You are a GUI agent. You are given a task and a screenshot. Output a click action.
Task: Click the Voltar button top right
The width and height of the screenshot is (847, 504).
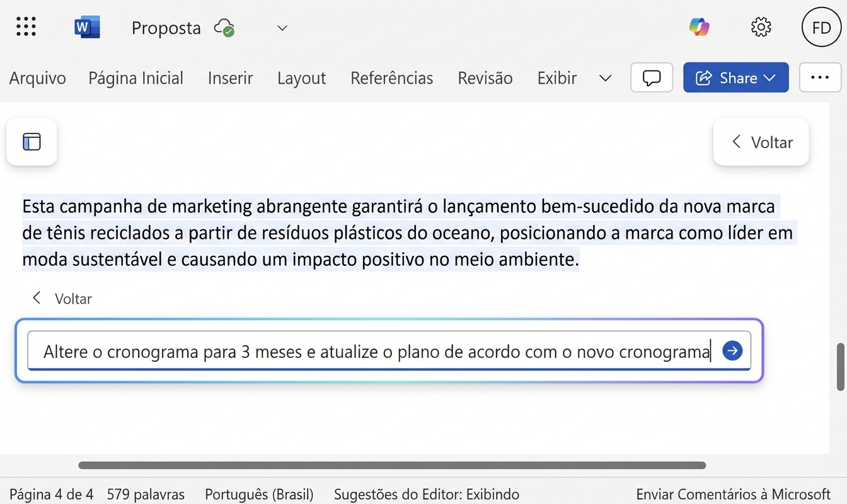click(761, 142)
